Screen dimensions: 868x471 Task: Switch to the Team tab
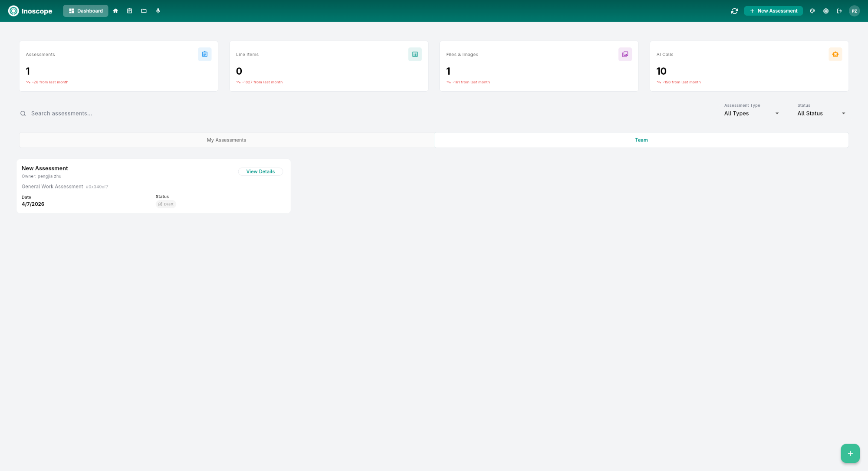[x=641, y=140]
